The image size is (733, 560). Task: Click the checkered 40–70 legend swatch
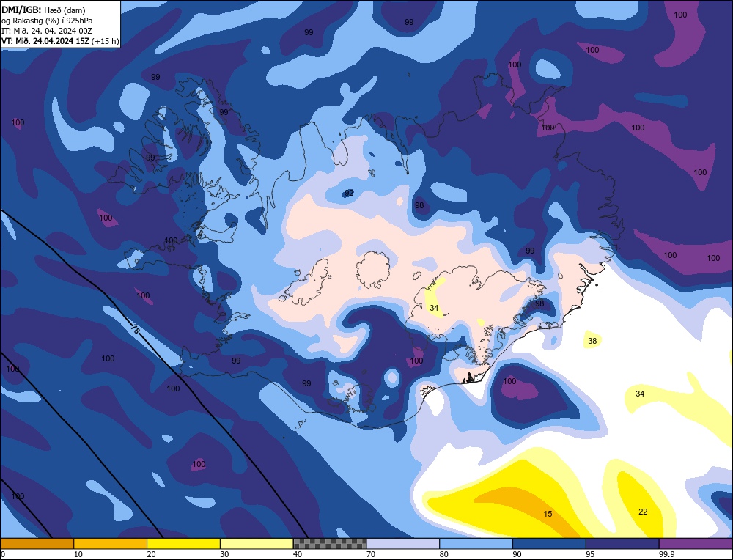[x=330, y=543]
